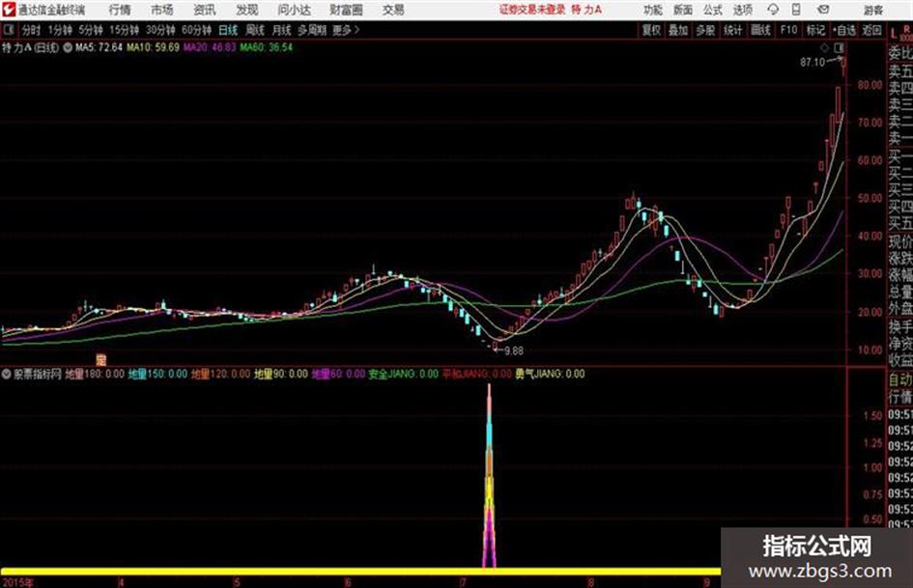Click the orange marker icon below the candles

(101, 359)
